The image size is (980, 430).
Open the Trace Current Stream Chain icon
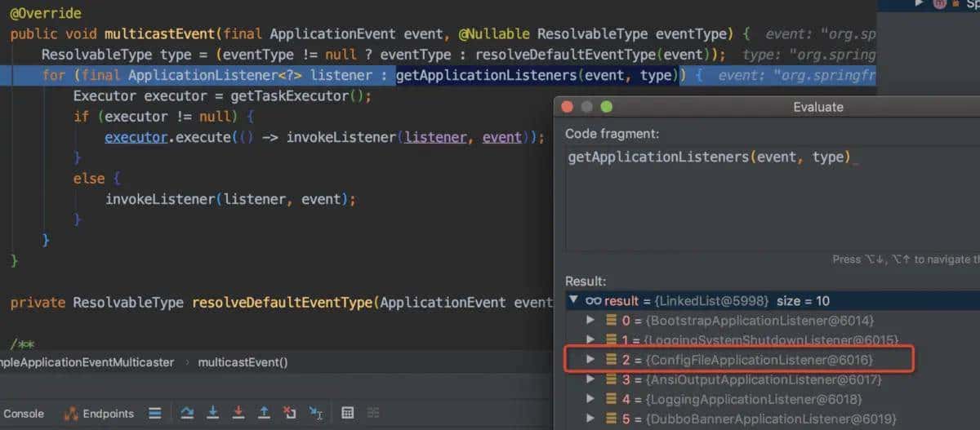coord(373,413)
